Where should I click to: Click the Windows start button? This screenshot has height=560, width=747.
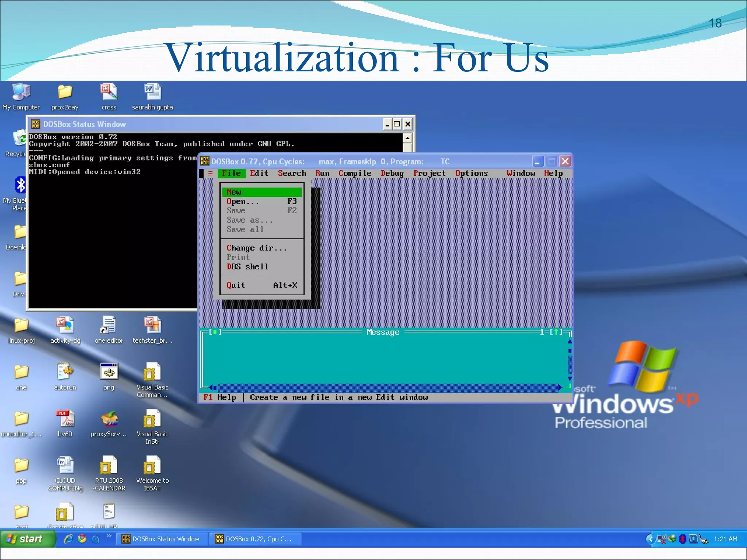28,539
